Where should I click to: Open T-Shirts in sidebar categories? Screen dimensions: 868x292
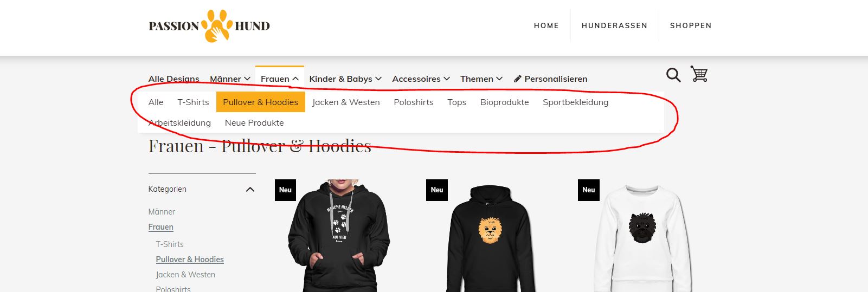[x=170, y=244]
